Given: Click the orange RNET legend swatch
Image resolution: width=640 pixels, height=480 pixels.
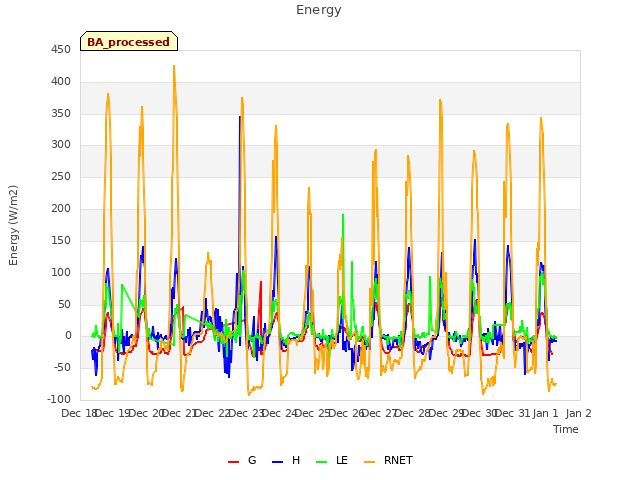Looking at the screenshot, I should [x=369, y=462].
